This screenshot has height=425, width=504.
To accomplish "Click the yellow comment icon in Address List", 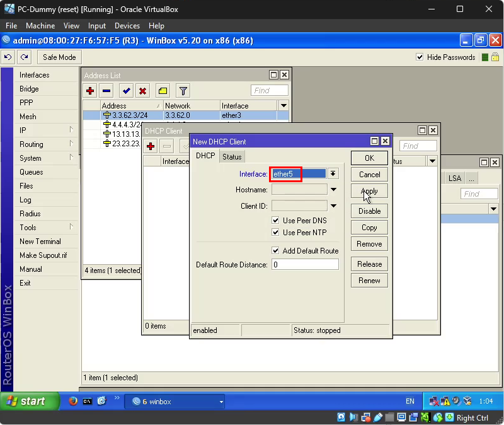I will tap(163, 91).
